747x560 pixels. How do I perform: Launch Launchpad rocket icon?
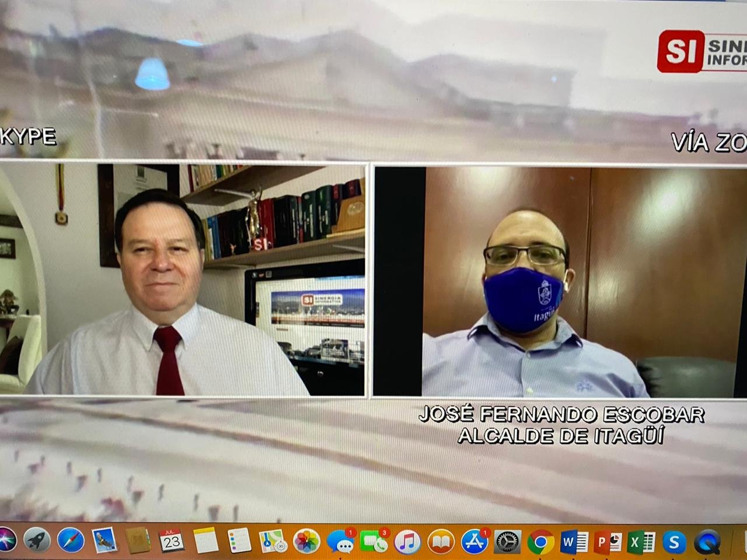click(37, 541)
